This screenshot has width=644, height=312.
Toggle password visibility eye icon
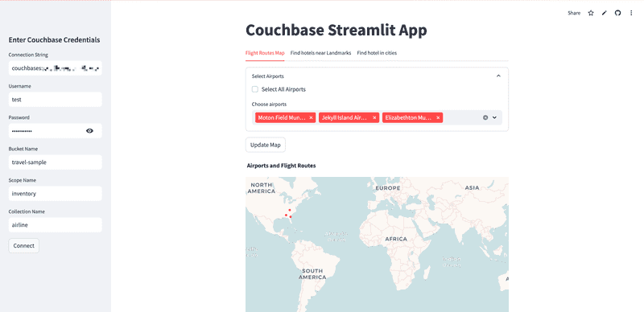click(89, 131)
